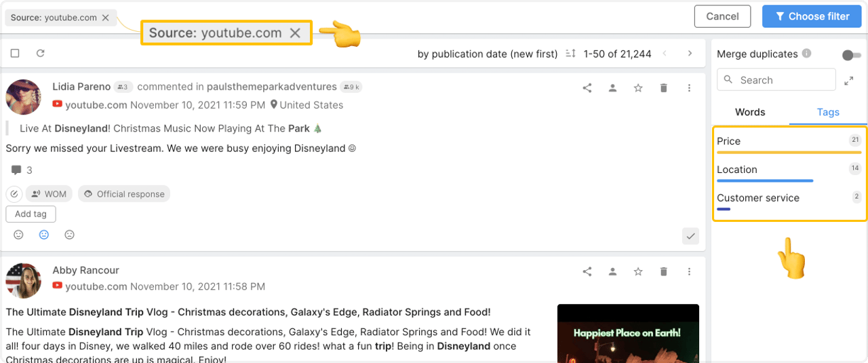This screenshot has height=363, width=868.
Task: Click the WOM tag chip
Action: (49, 194)
